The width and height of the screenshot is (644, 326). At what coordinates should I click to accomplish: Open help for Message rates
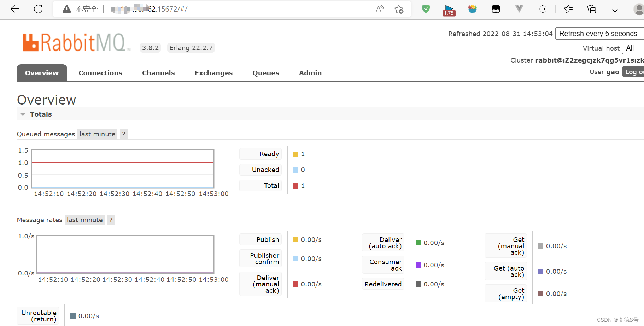pyautogui.click(x=111, y=220)
